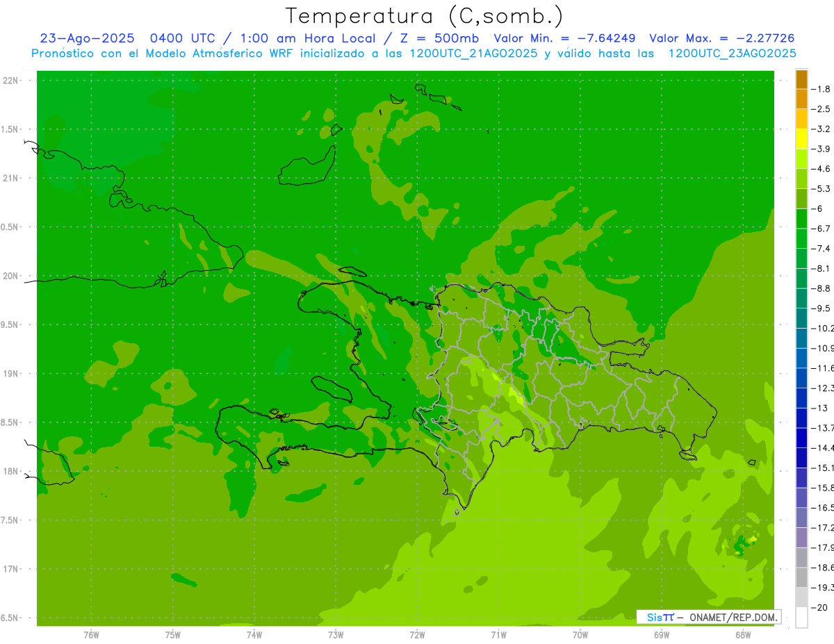The image size is (834, 644).
Task: Click the '-3.9' colorbar value
Action: 821,149
